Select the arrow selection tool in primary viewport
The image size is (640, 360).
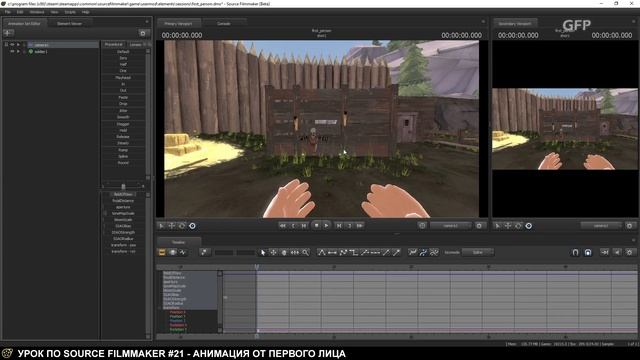(x=162, y=226)
